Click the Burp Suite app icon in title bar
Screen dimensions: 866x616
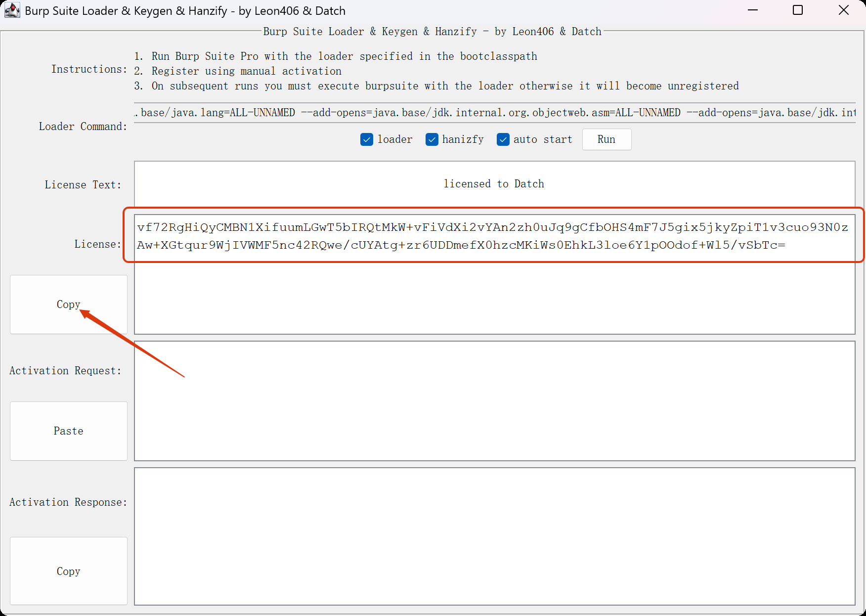tap(12, 10)
